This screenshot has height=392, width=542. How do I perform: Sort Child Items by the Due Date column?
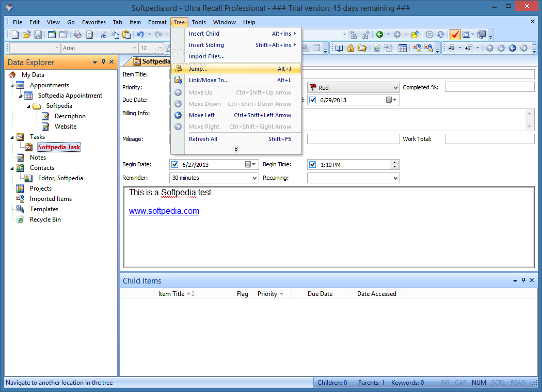pos(320,294)
